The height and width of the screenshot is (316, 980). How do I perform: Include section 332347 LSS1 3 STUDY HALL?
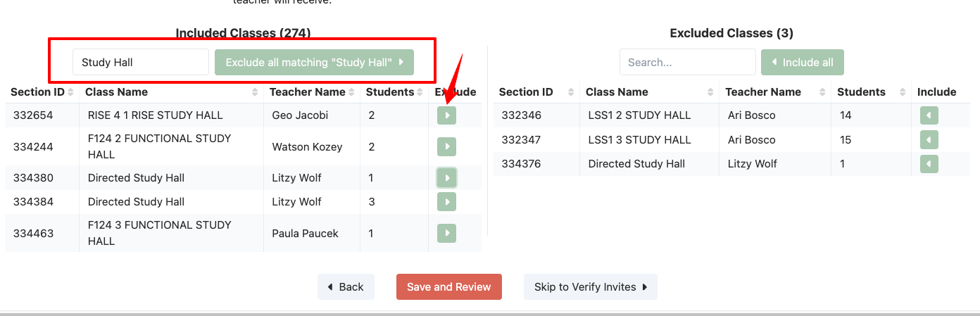[x=929, y=140]
